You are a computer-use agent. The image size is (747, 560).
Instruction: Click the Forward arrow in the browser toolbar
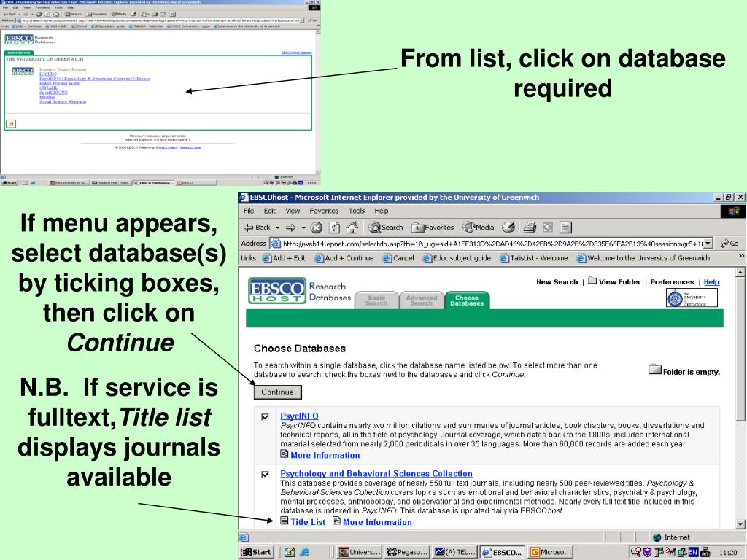point(290,227)
